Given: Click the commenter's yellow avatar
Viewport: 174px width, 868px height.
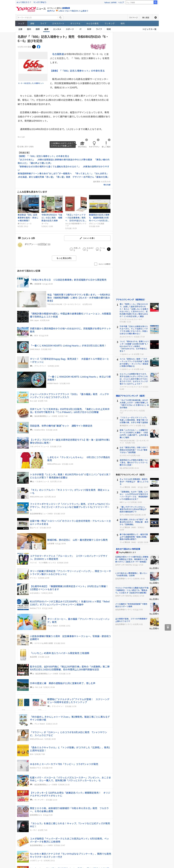Looking at the screenshot, I should click(x=20, y=245).
